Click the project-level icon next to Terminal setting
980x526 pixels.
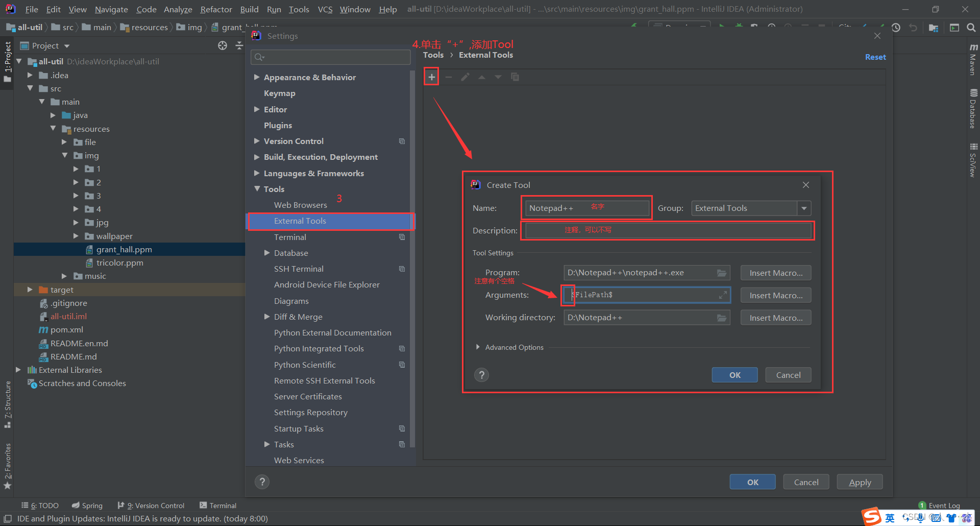[402, 237]
